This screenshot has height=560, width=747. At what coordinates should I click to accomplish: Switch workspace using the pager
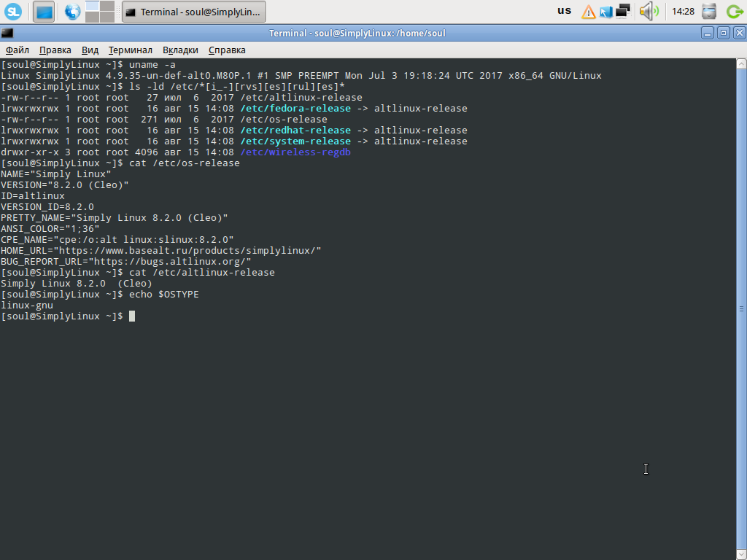click(100, 12)
